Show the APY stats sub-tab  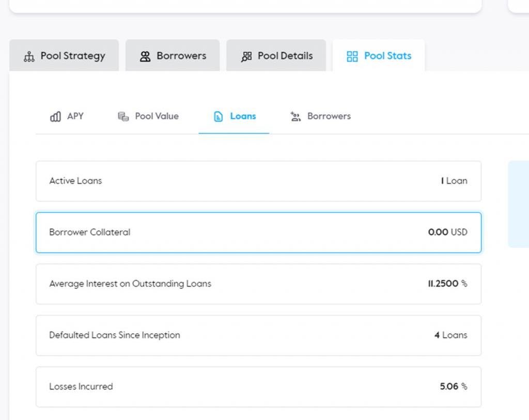(x=75, y=116)
